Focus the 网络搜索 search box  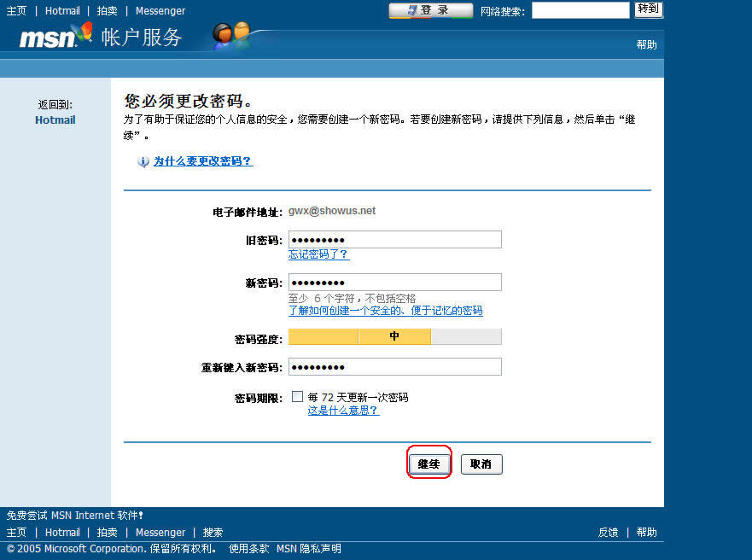pos(580,10)
